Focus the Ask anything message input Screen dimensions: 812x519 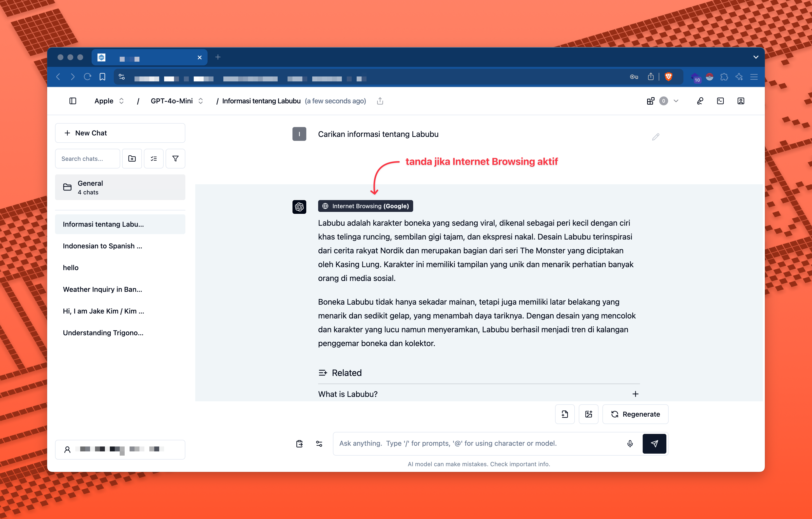point(479,444)
